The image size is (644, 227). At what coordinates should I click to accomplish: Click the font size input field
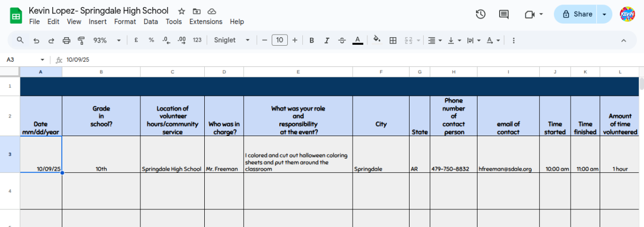click(280, 40)
